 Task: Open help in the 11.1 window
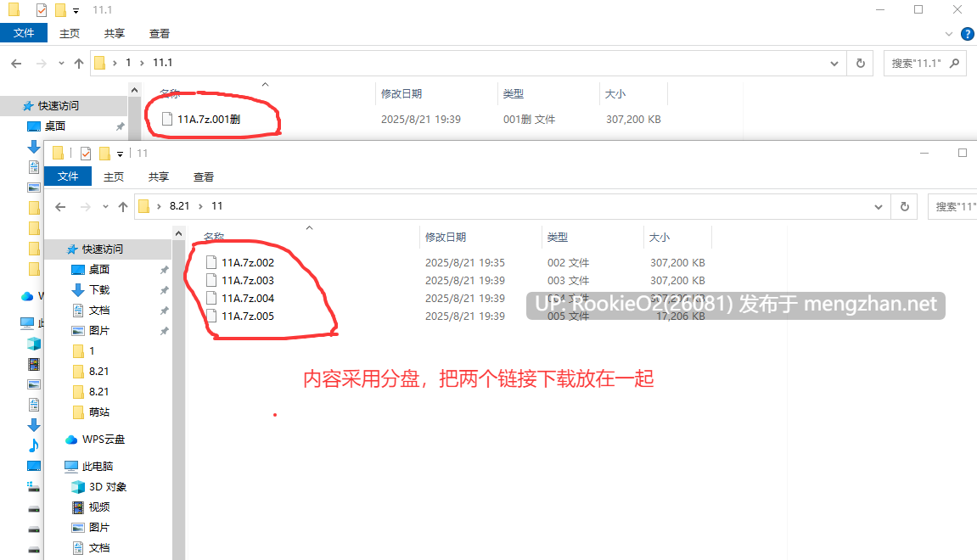coord(968,34)
